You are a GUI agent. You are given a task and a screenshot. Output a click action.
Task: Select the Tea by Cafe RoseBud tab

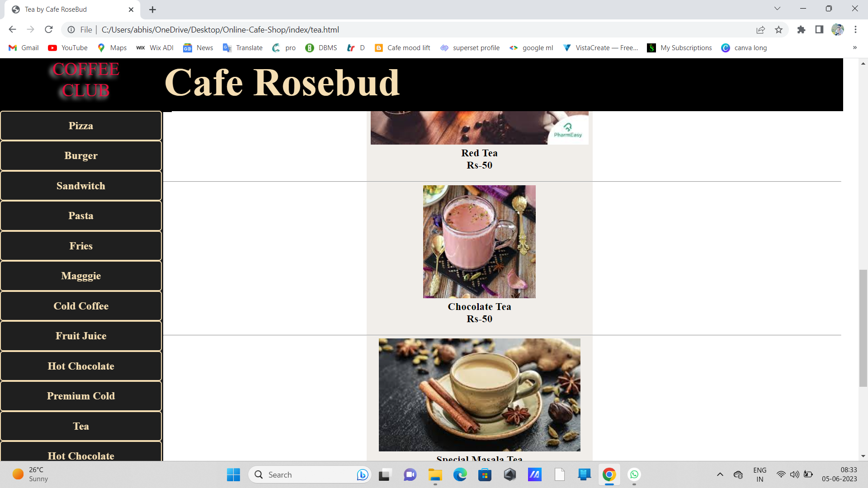[56, 9]
